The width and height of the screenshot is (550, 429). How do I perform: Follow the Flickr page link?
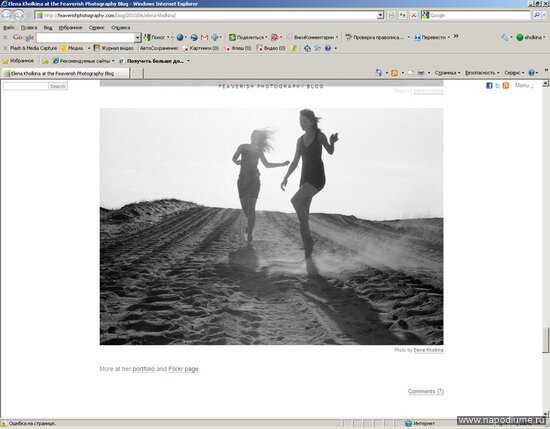[183, 369]
